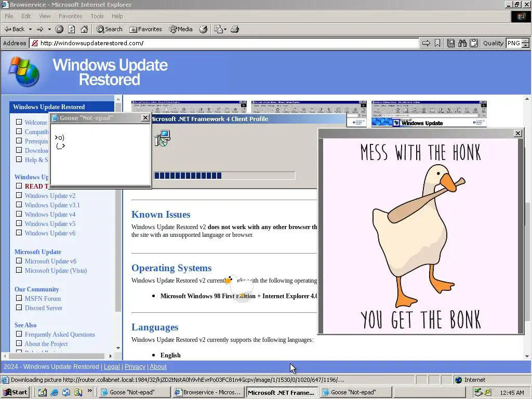Open the Tools menu
This screenshot has height=399, width=532.
[x=97, y=16]
